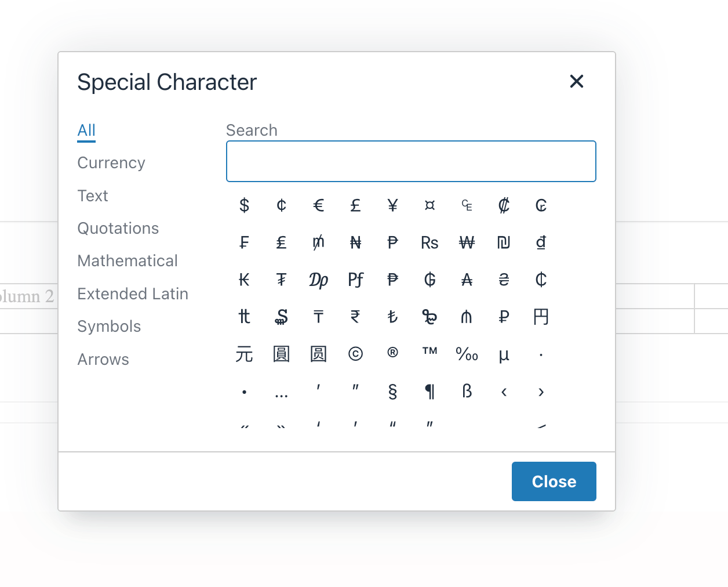Select the Extended Latin tab
The image size is (728, 587).
pyautogui.click(x=133, y=294)
